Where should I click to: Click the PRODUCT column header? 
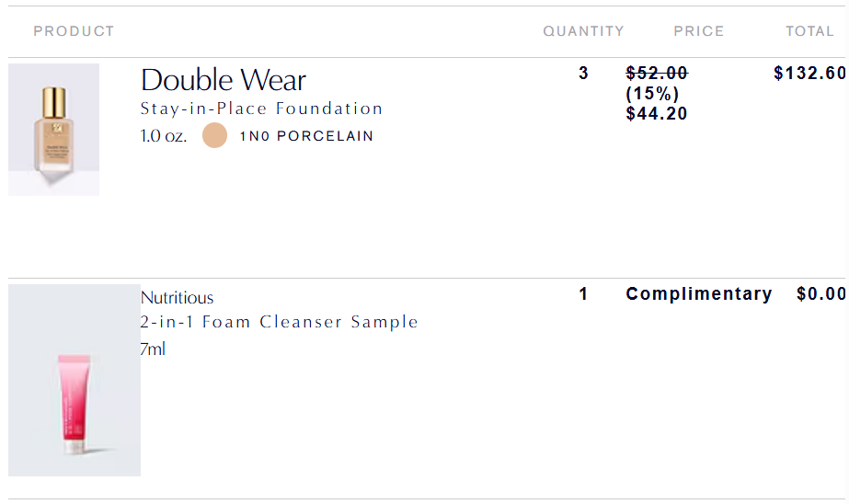pyautogui.click(x=74, y=31)
